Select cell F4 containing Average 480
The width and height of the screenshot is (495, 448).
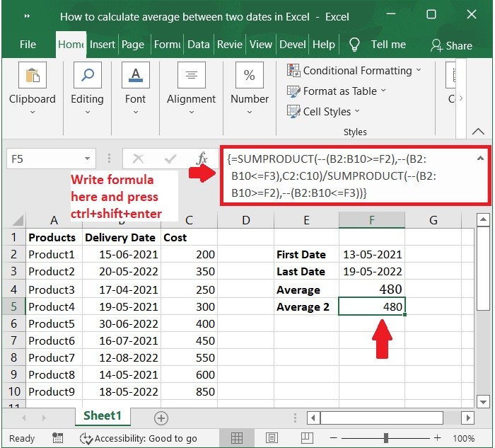tap(372, 289)
